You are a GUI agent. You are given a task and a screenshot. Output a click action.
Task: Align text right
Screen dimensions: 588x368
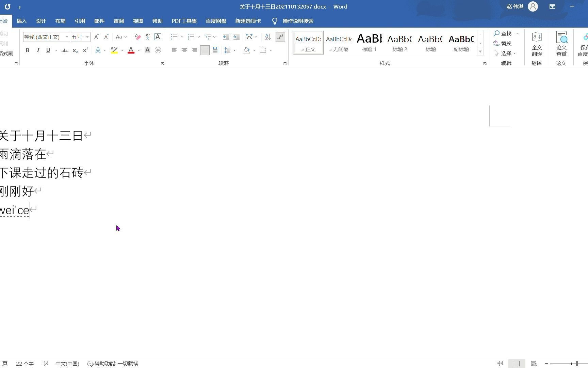[x=194, y=50]
